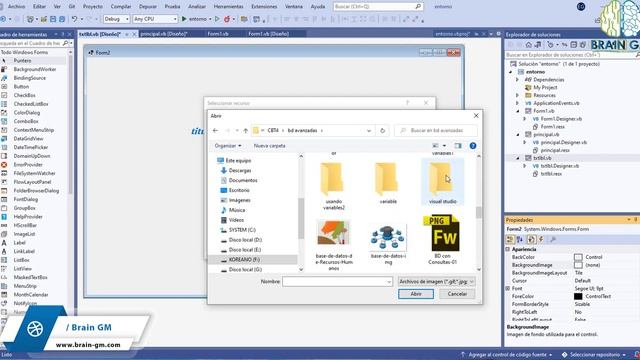640x360 pixels.
Task: Click Seleccionar repositorio in status bar
Action: 594,355
